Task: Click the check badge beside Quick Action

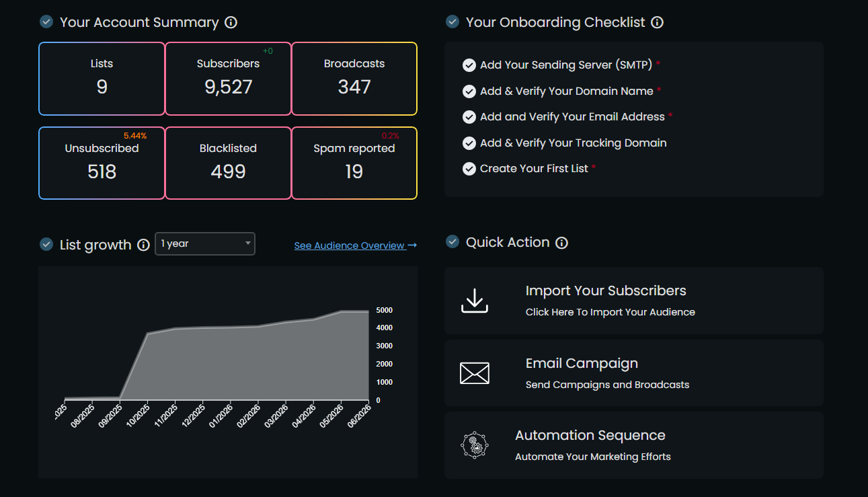Action: (452, 242)
